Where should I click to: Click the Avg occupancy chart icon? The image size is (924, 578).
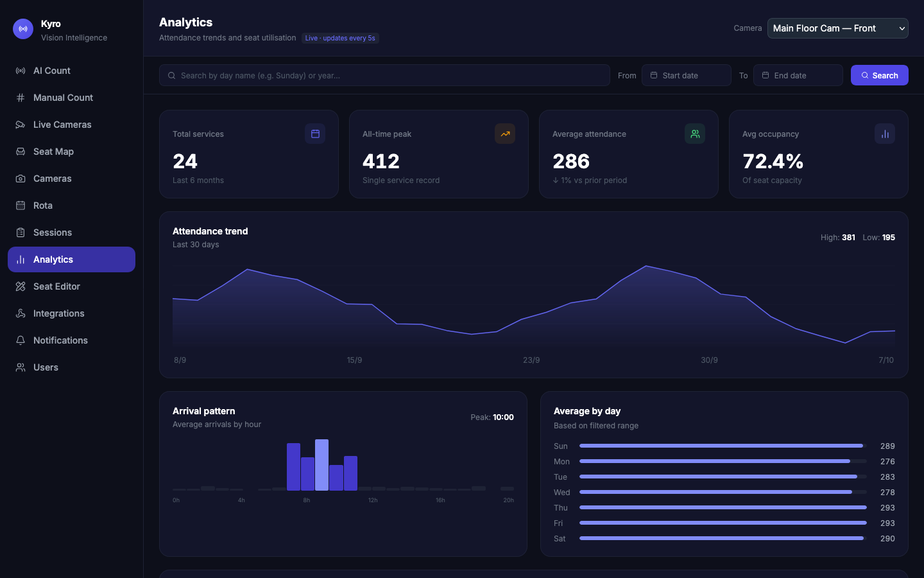(x=885, y=134)
